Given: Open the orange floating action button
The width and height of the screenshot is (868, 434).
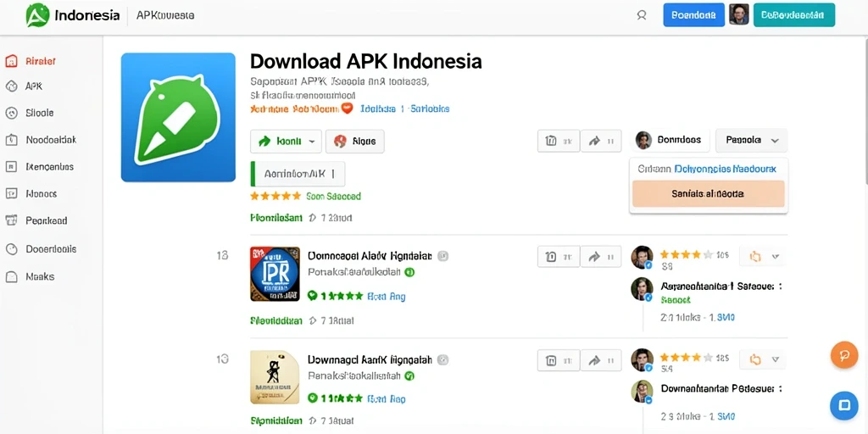Looking at the screenshot, I should pos(844,355).
